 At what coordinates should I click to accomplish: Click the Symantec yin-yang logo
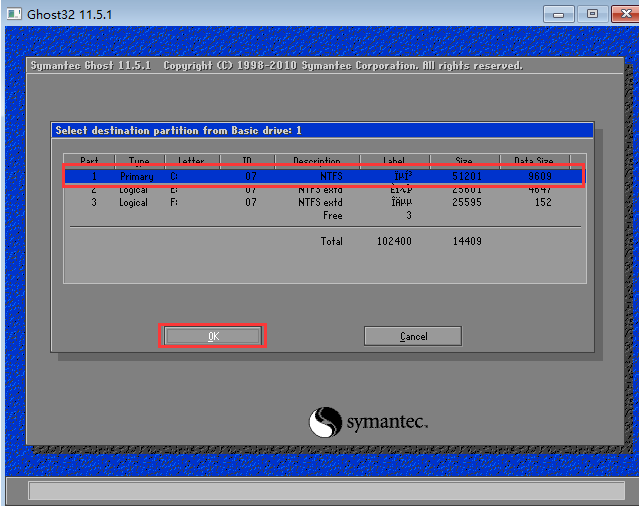[x=326, y=422]
